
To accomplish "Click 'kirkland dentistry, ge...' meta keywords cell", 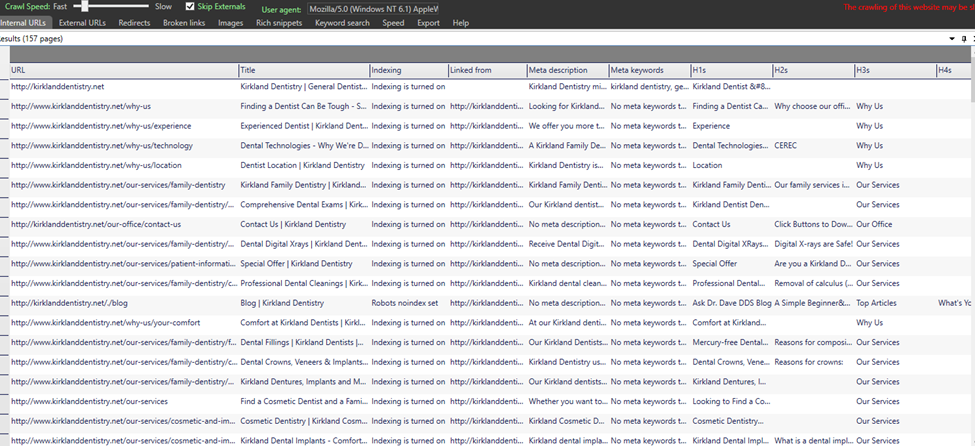I will (649, 86).
